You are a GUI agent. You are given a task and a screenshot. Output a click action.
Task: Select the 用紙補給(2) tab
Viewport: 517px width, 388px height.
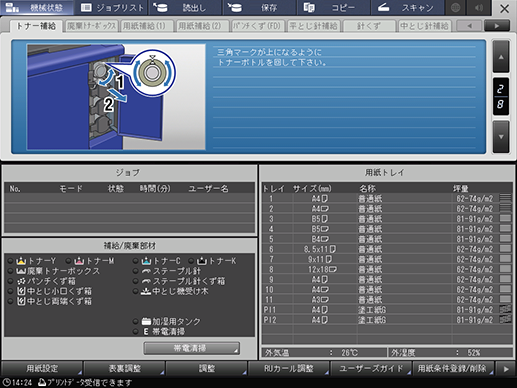[x=202, y=26]
